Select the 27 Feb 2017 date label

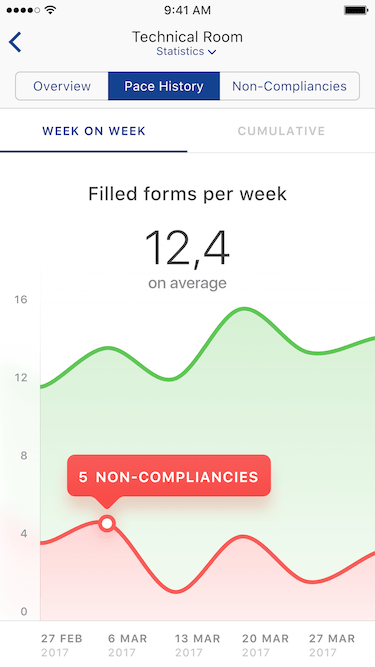(62, 645)
